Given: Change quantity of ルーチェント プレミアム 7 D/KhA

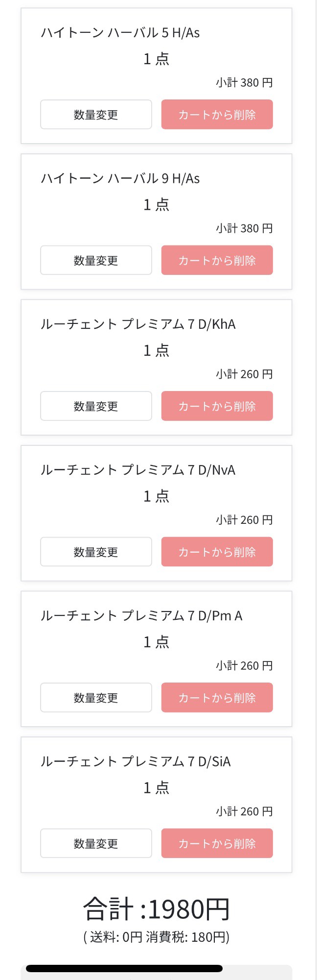Looking at the screenshot, I should click(96, 406).
